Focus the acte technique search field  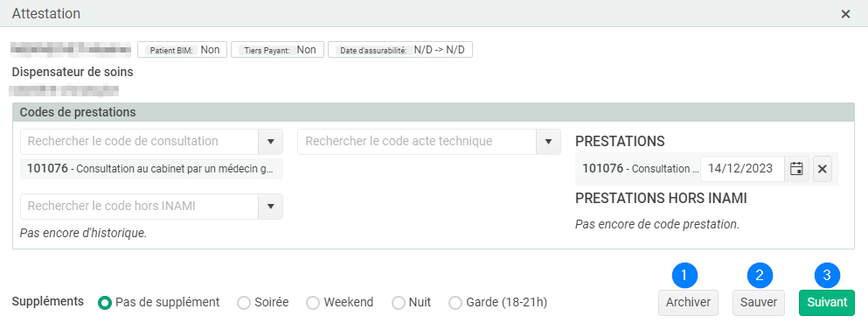[418, 142]
